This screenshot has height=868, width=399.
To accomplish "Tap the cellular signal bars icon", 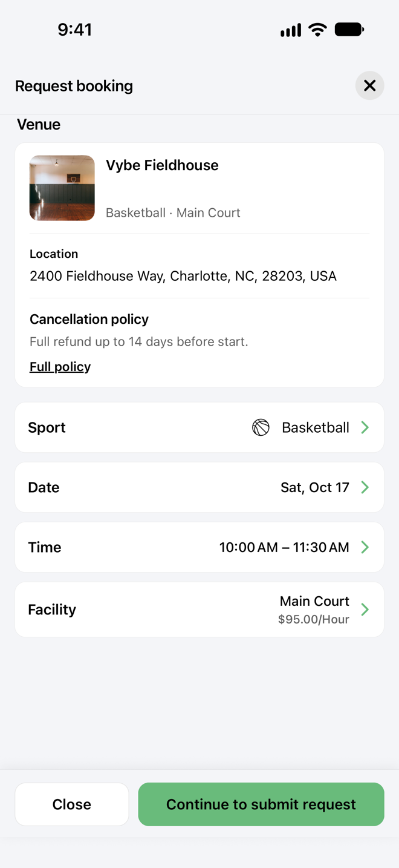I will 291,30.
